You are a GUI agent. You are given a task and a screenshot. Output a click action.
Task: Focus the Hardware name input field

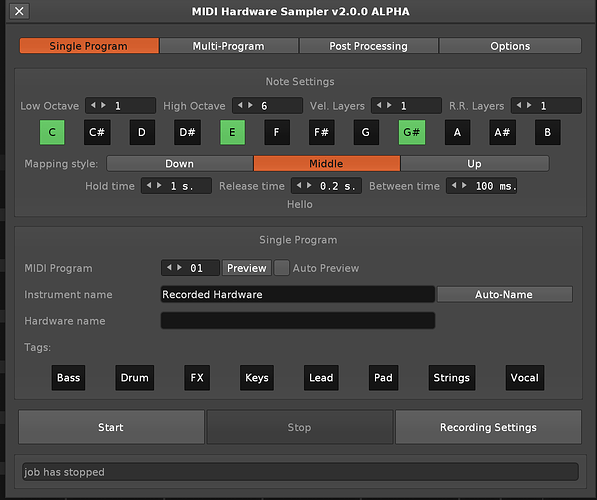point(298,321)
